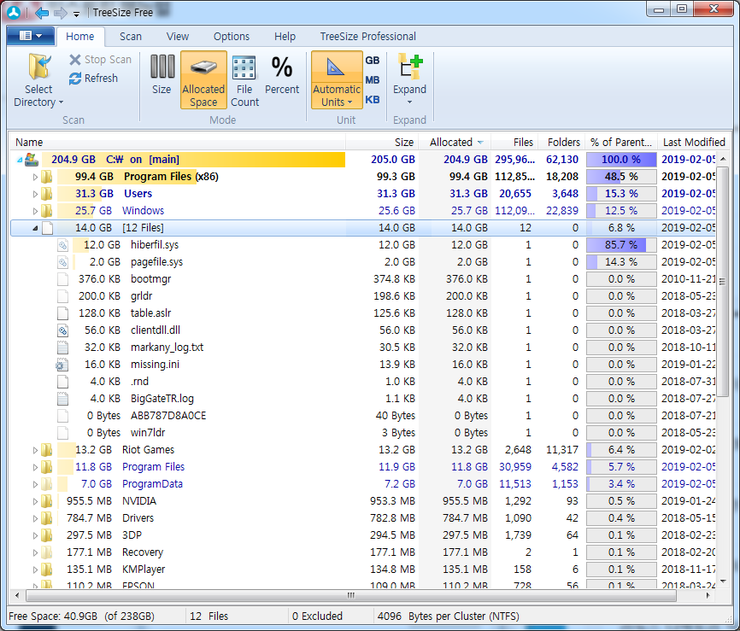Collapse the C:\ root drive node
The image size is (740, 631).
tap(19, 160)
